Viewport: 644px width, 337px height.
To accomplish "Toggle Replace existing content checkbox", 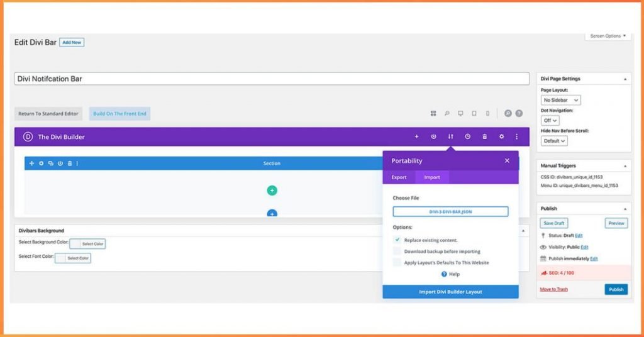I will (x=397, y=240).
